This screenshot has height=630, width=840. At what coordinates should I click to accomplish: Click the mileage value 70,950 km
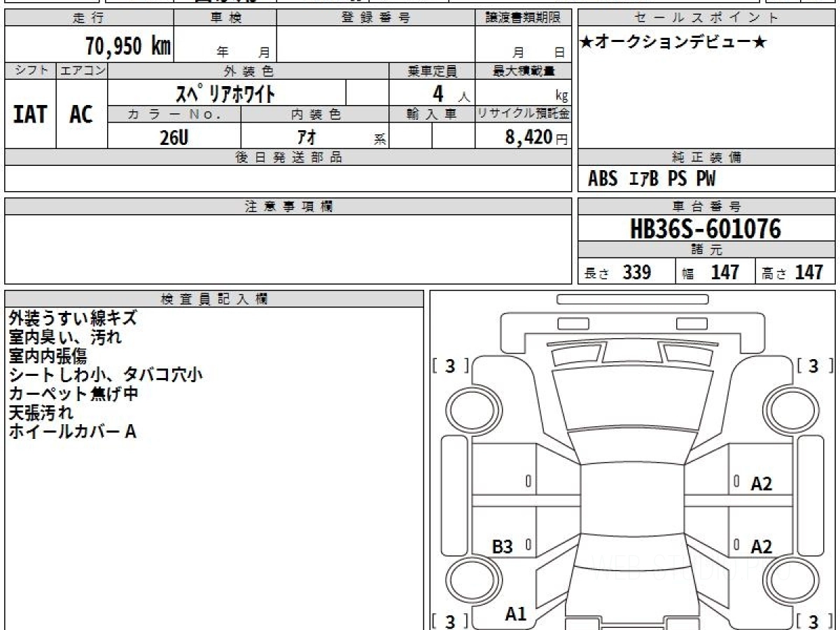click(127, 47)
